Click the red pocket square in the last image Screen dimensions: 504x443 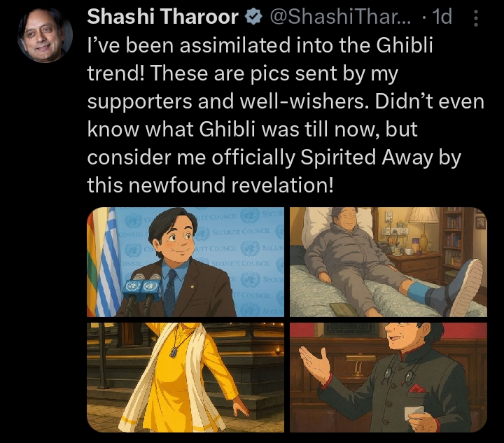(417, 388)
